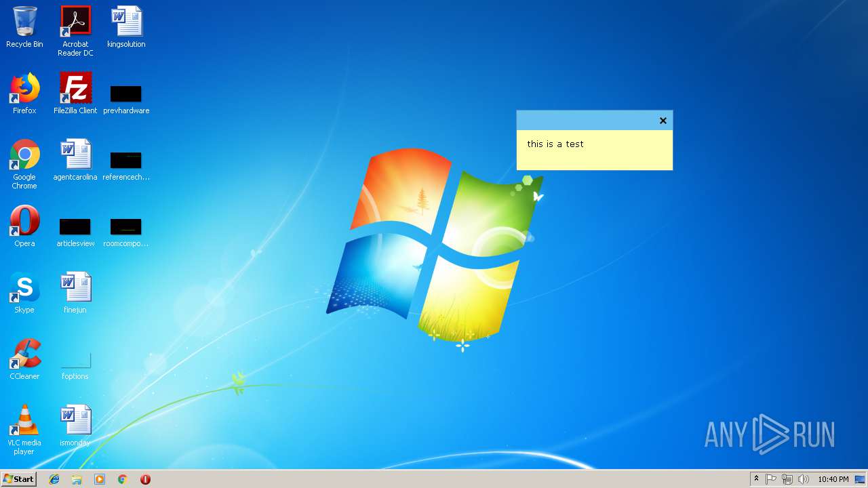Open Action Center flag icon
The image size is (868, 488).
pos(771,479)
